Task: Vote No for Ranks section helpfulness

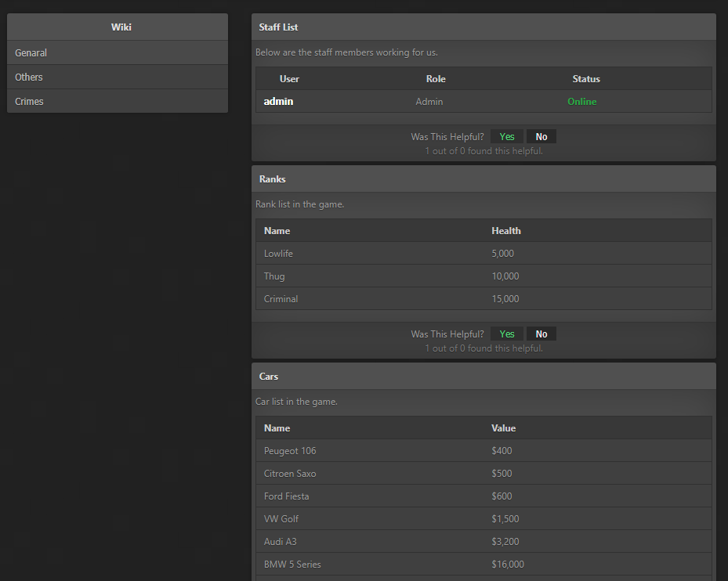Action: [541, 334]
